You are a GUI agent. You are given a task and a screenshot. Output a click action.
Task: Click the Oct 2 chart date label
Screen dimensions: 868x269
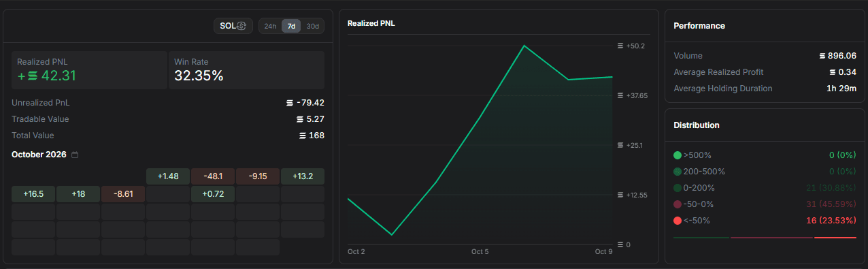pos(356,252)
